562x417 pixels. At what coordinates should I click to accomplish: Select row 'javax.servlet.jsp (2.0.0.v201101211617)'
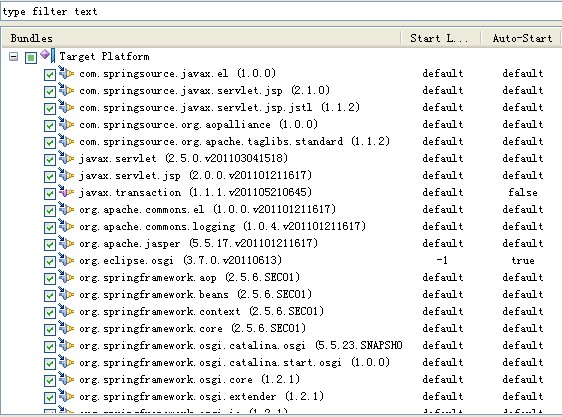pos(195,176)
